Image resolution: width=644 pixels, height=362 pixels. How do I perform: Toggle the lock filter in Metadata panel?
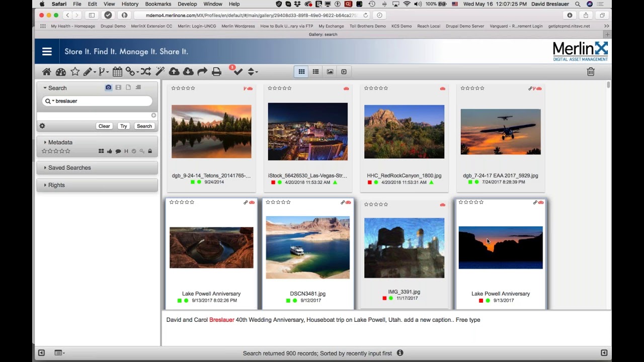[x=150, y=151]
